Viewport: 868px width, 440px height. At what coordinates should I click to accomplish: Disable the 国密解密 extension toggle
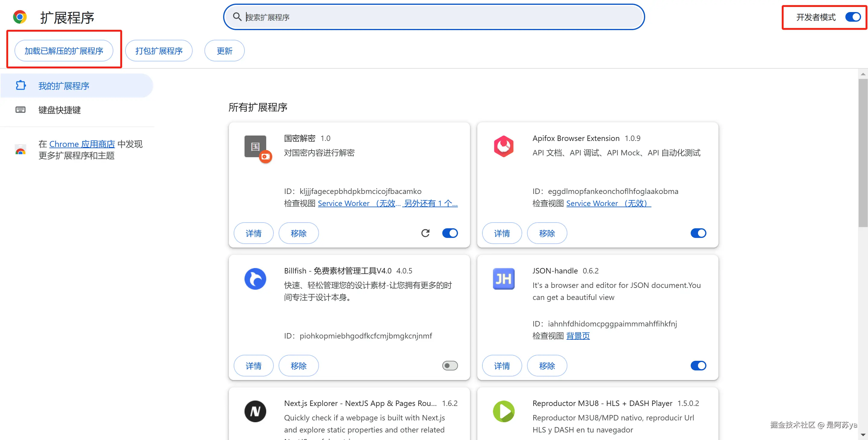(x=450, y=233)
